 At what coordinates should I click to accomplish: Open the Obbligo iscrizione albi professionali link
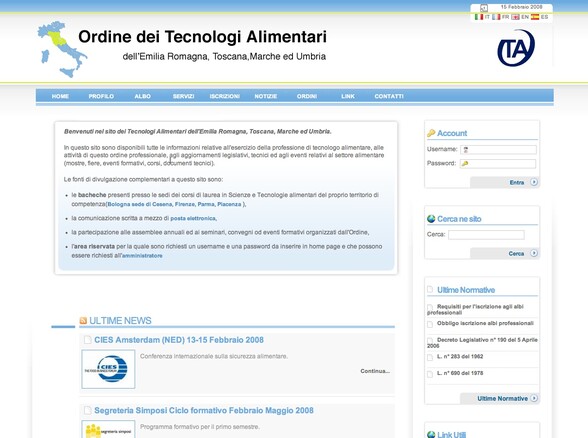[485, 323]
